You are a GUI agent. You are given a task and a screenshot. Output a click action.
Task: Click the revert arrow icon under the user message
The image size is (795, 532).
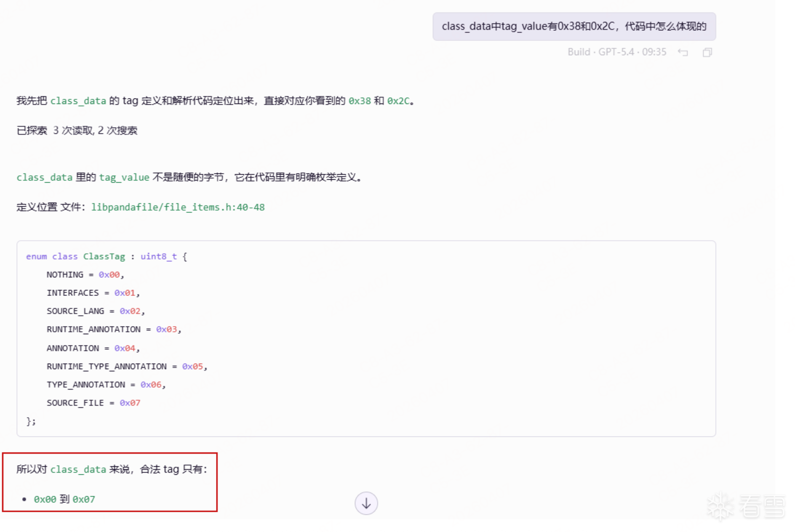tap(683, 52)
